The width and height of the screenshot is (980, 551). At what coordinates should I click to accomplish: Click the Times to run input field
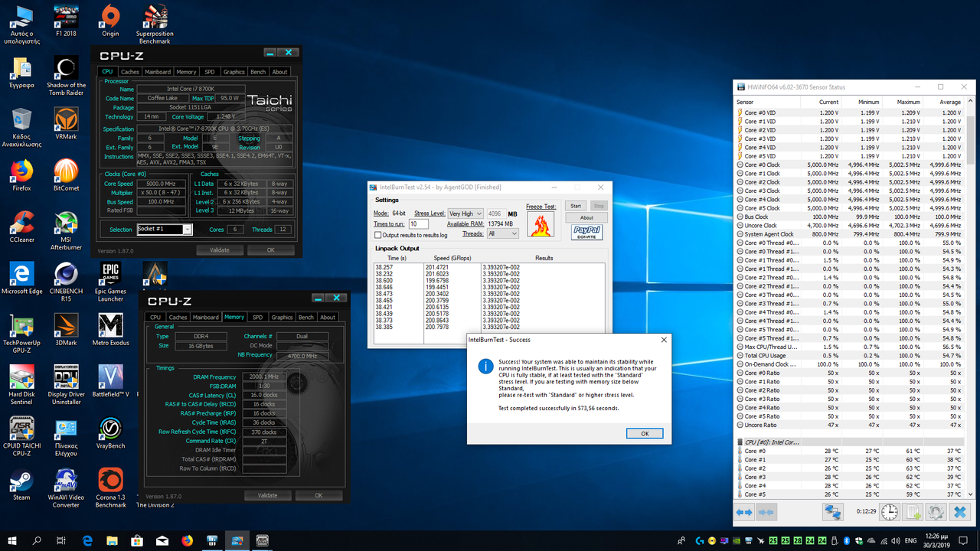pyautogui.click(x=419, y=223)
